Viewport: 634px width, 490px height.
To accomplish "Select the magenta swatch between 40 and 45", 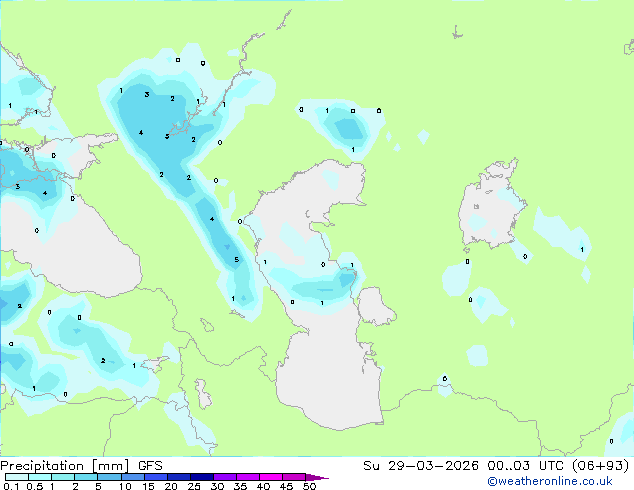I will 271,477.
